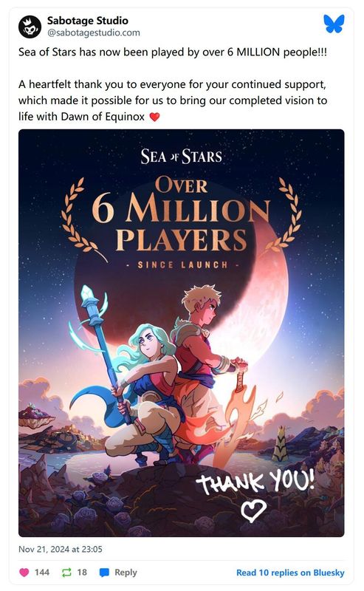The image size is (364, 591).
Task: Open the Nov 21, 2024 timestamp
Action: [x=61, y=549]
